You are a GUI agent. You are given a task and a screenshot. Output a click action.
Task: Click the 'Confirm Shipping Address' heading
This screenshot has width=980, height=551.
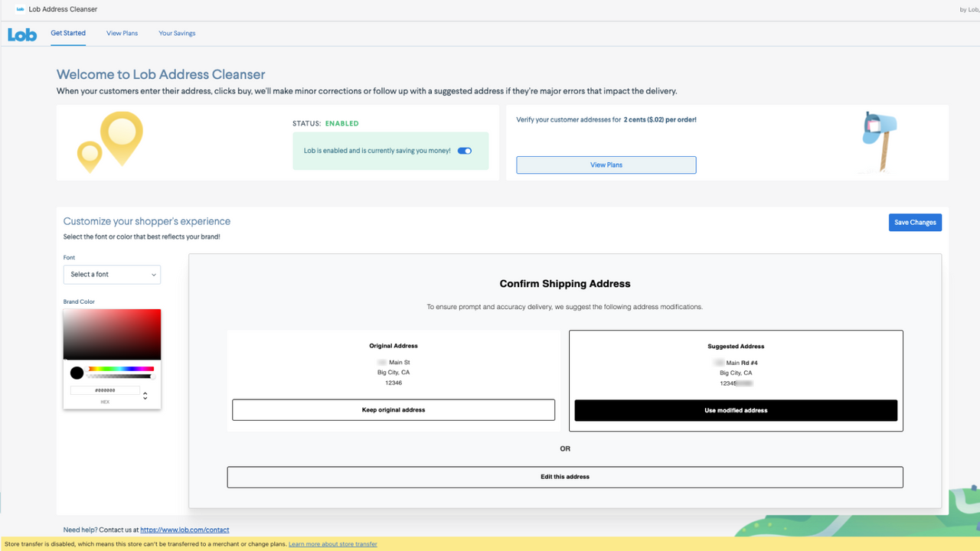pos(565,284)
